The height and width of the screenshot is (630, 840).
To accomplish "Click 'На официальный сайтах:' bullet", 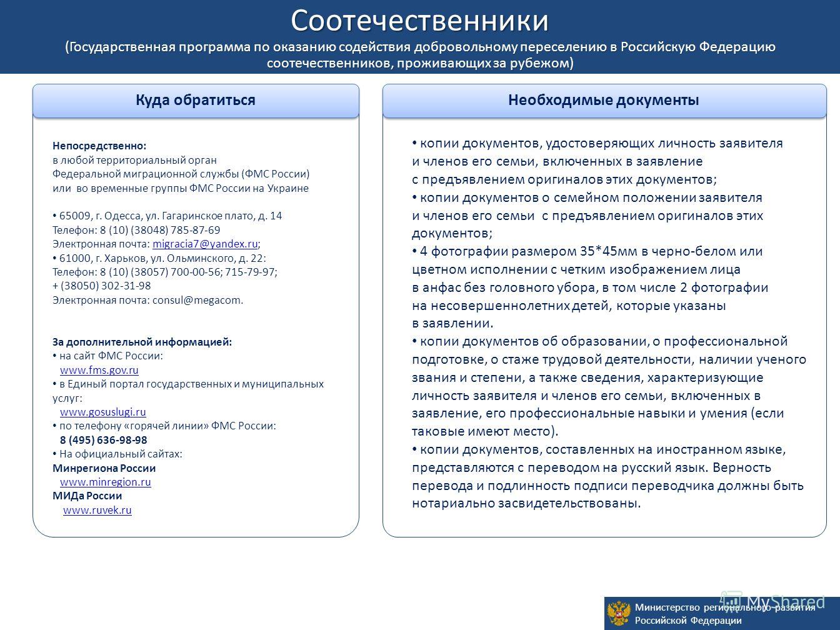I will coord(117,454).
